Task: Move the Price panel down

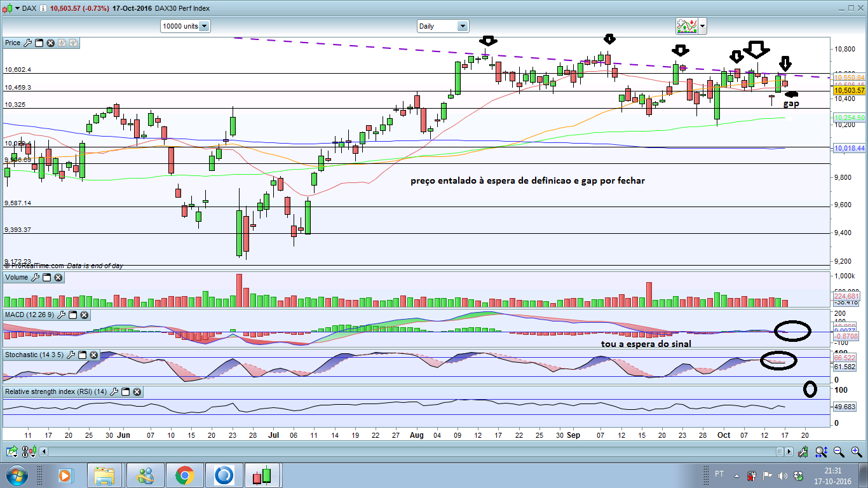Action: point(62,43)
